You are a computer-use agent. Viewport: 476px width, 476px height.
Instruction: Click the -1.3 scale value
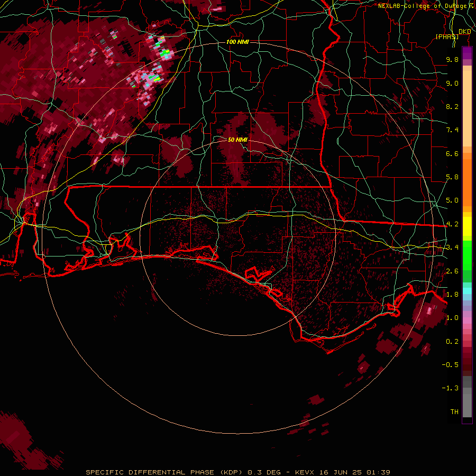pos(450,388)
